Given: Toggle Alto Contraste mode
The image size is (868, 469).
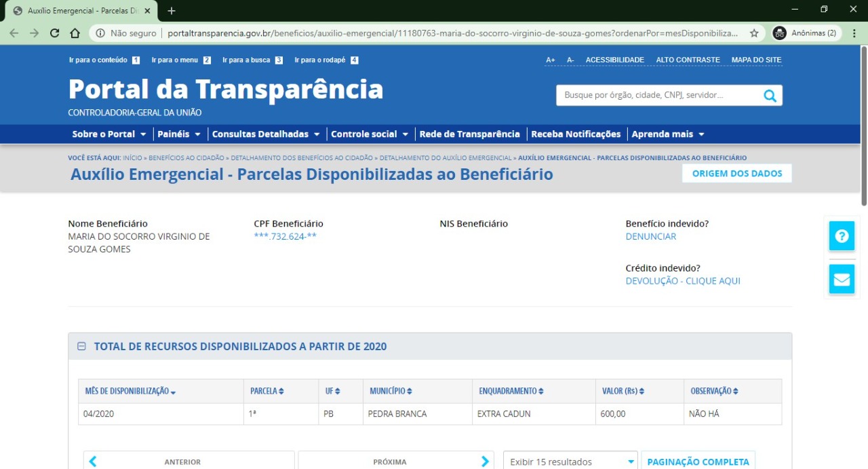Looking at the screenshot, I should click(688, 60).
